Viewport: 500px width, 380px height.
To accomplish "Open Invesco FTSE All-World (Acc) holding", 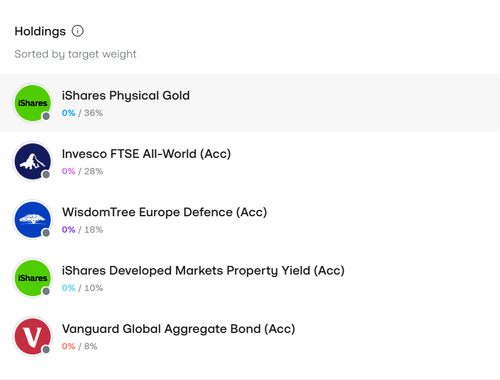I will tap(250, 161).
